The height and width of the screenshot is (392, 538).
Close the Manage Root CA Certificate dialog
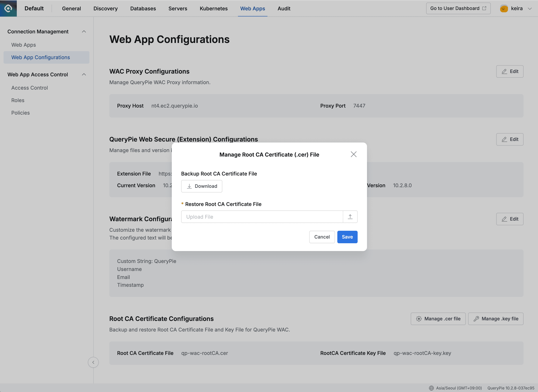(x=354, y=154)
